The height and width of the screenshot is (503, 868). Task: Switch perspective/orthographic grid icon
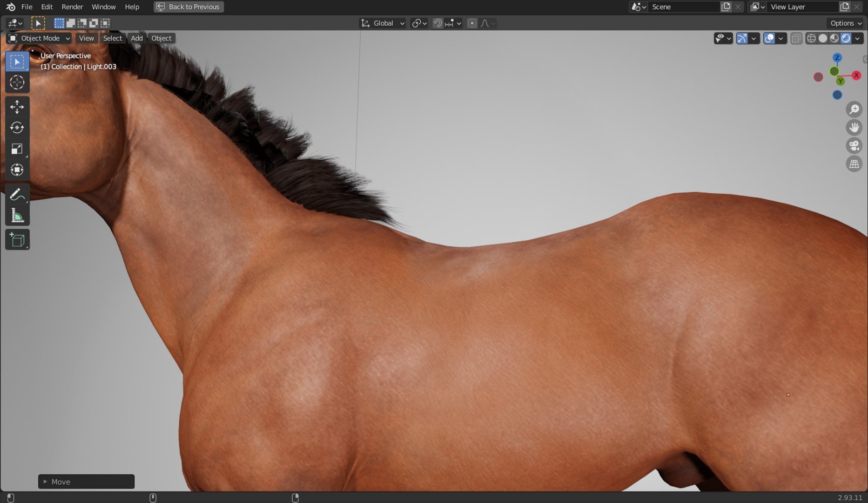[854, 164]
